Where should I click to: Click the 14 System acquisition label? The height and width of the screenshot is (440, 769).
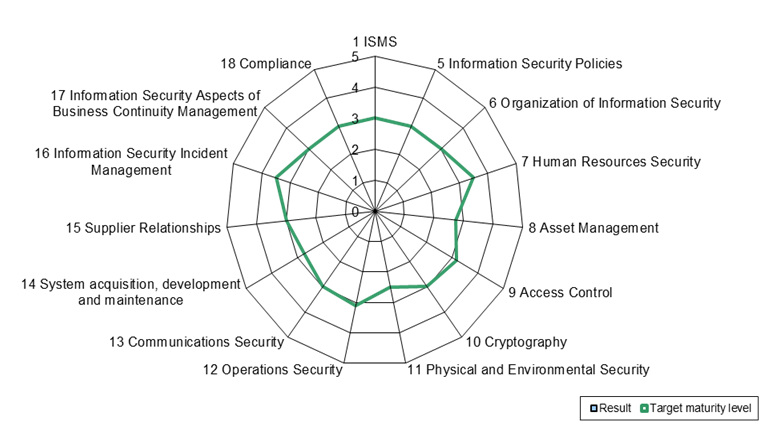click(x=130, y=292)
